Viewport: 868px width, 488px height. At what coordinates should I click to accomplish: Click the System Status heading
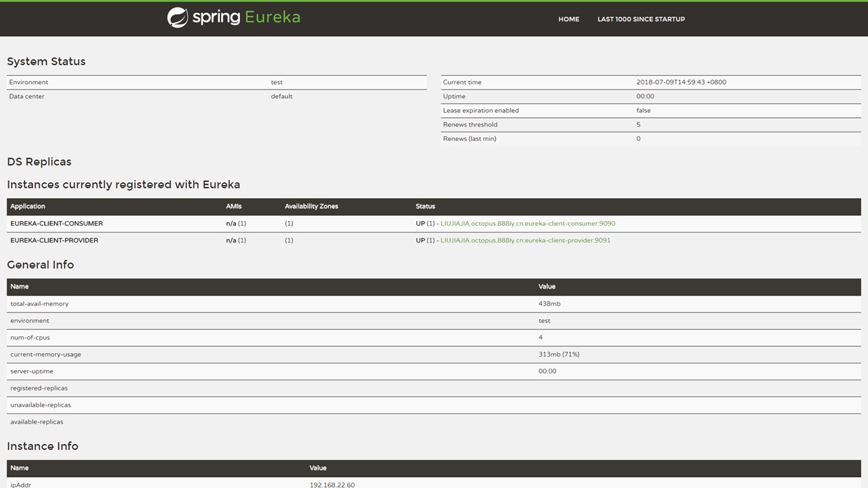pyautogui.click(x=46, y=62)
